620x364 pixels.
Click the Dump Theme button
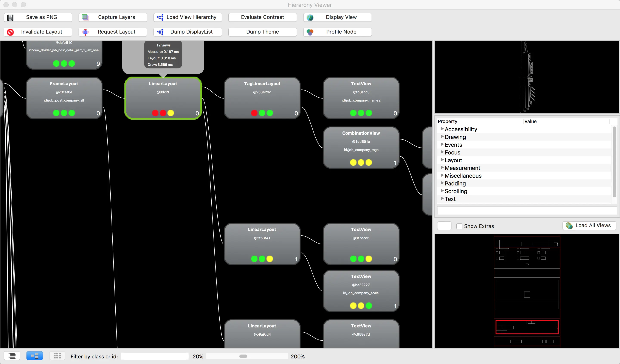(262, 32)
